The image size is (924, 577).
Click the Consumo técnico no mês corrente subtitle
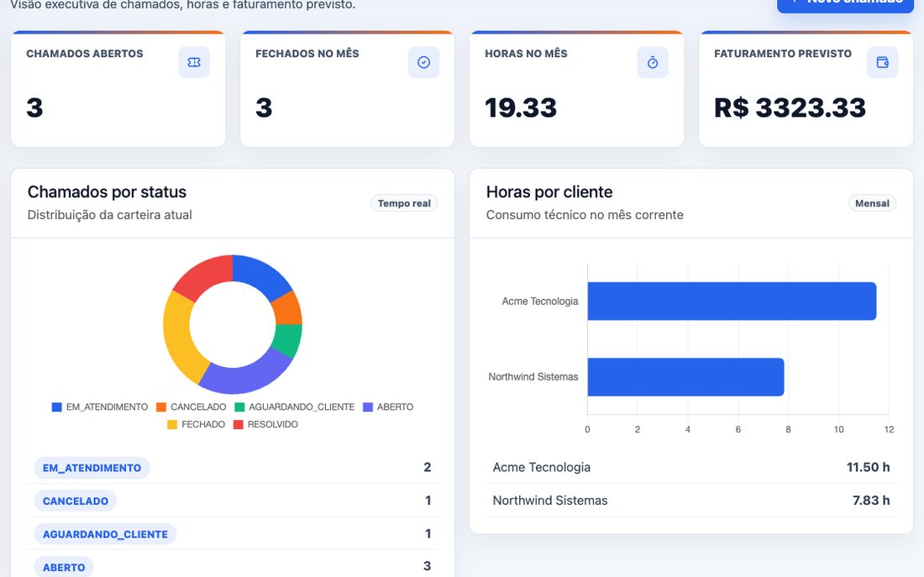pyautogui.click(x=585, y=215)
